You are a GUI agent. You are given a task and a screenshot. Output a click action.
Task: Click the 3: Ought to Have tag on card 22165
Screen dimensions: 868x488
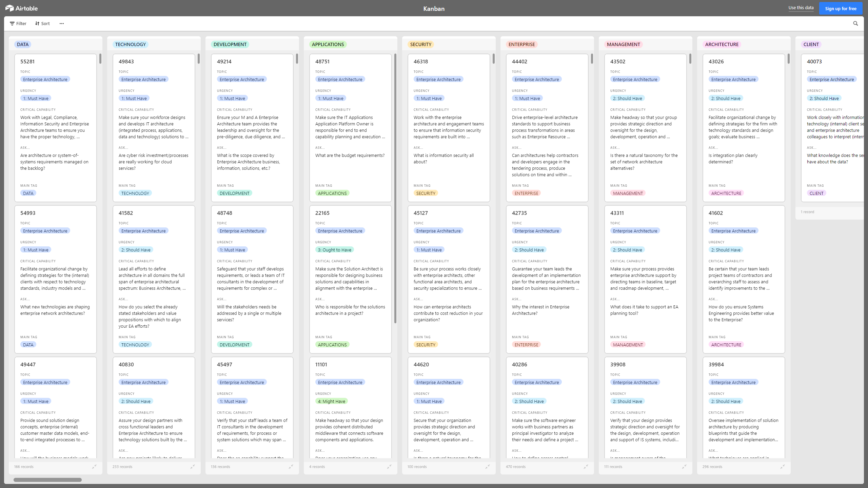tap(335, 250)
